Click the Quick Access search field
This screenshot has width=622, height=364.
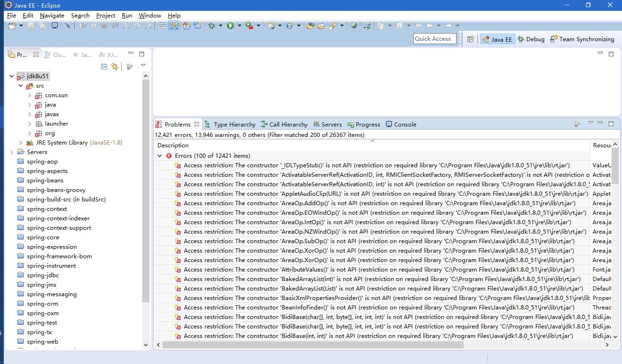[x=435, y=39]
